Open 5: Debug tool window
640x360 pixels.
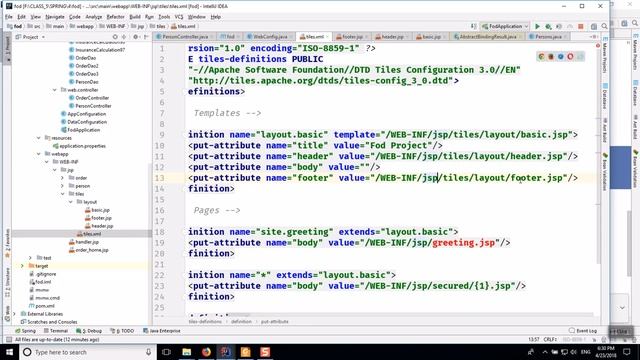click(x=89, y=331)
